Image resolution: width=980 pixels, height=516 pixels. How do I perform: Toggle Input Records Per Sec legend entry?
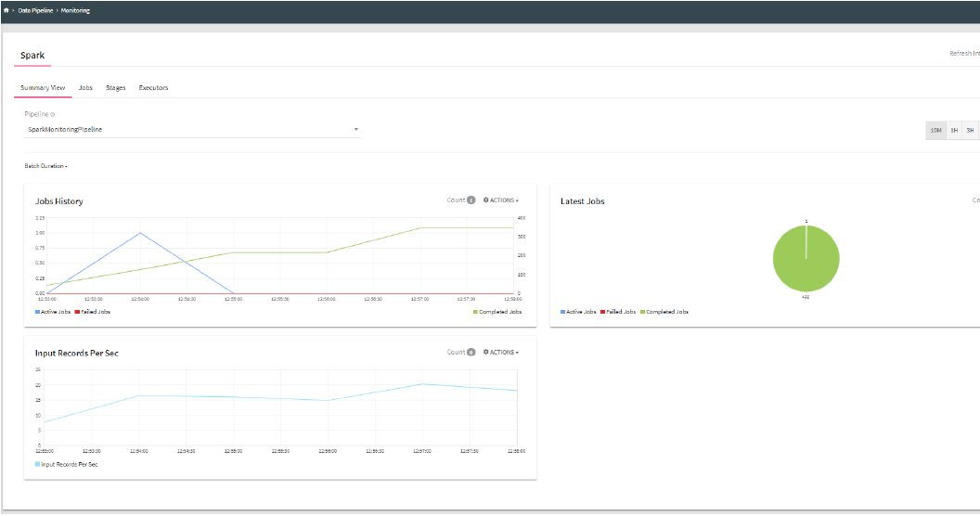pos(66,465)
